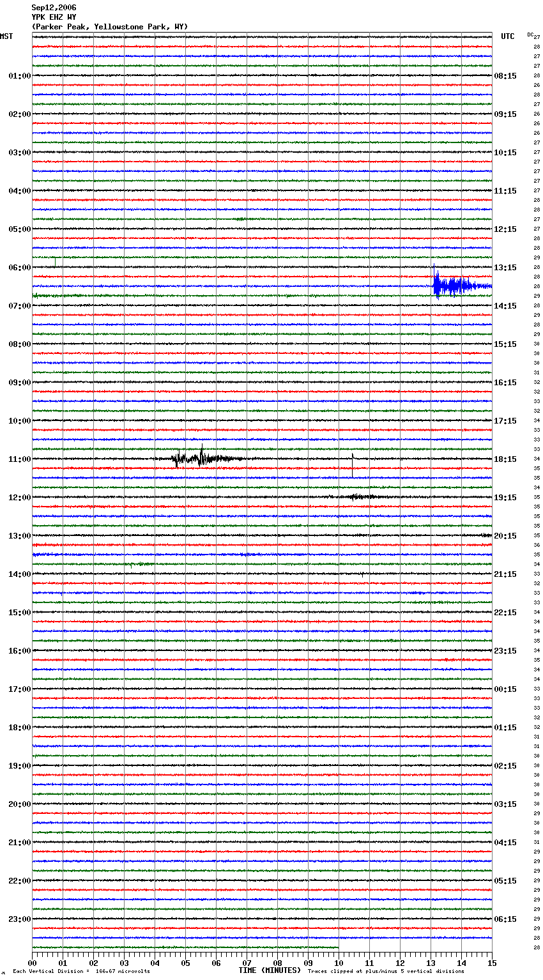Select the 21:00 MST row label
The image size is (543, 980).
[x=20, y=843]
